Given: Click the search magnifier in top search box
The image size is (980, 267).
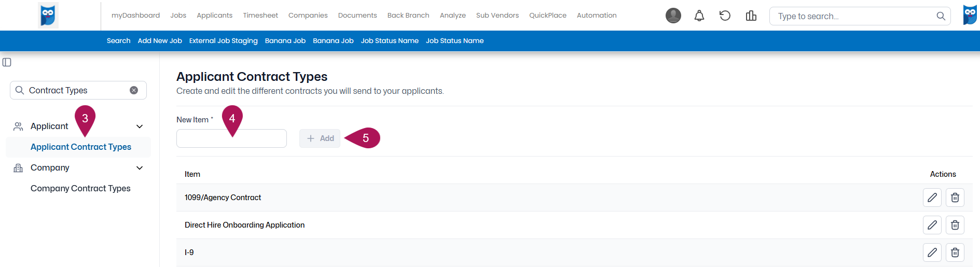Looking at the screenshot, I should (941, 16).
